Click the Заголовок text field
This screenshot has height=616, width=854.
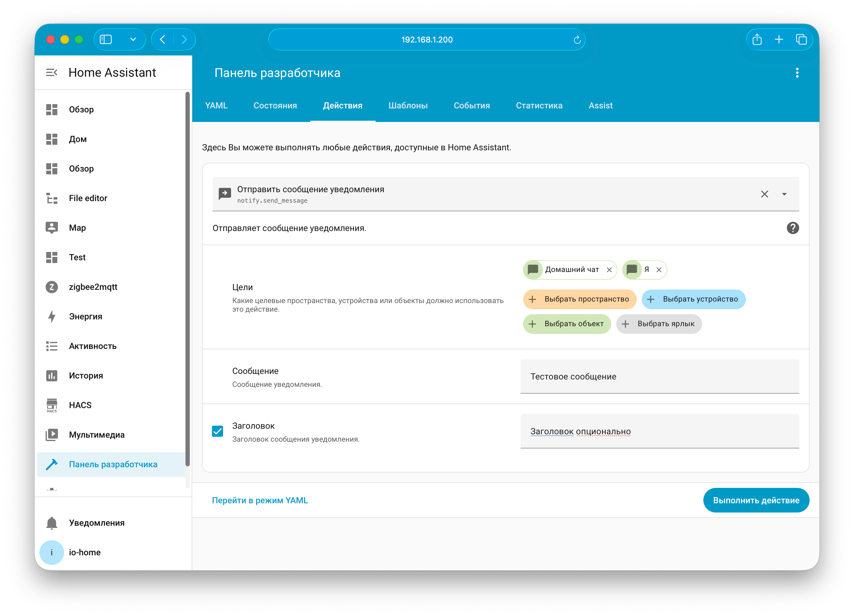(x=659, y=432)
